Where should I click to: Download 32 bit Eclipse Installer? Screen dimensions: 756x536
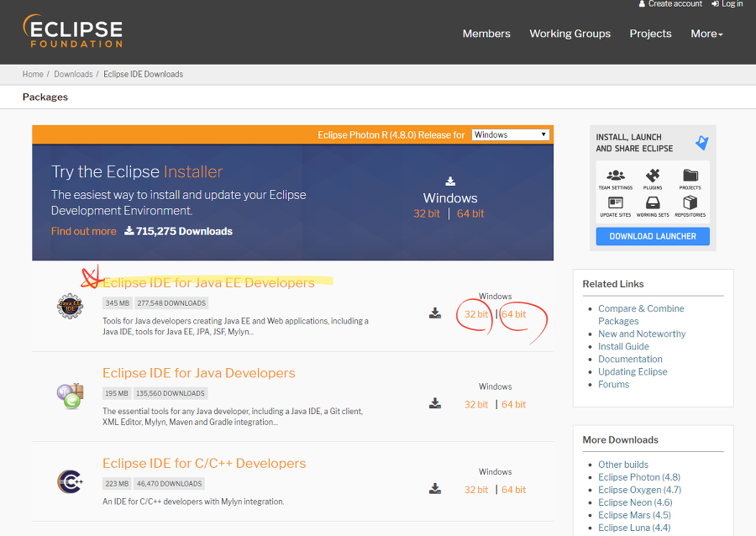427,213
